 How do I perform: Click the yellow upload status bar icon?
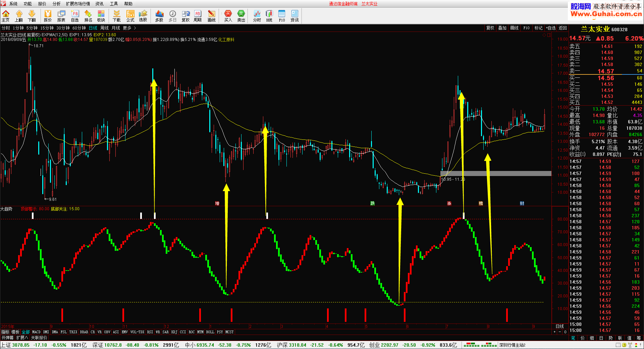(x=624, y=345)
